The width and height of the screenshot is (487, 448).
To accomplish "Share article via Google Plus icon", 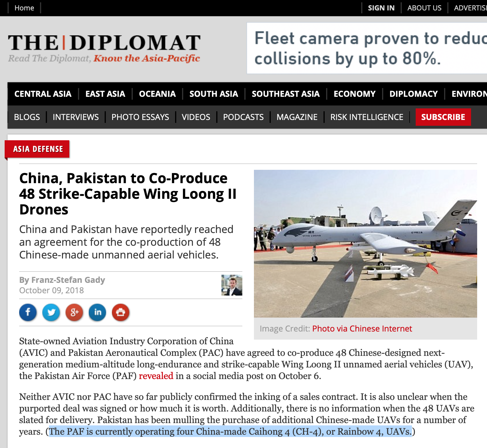I will click(x=74, y=312).
